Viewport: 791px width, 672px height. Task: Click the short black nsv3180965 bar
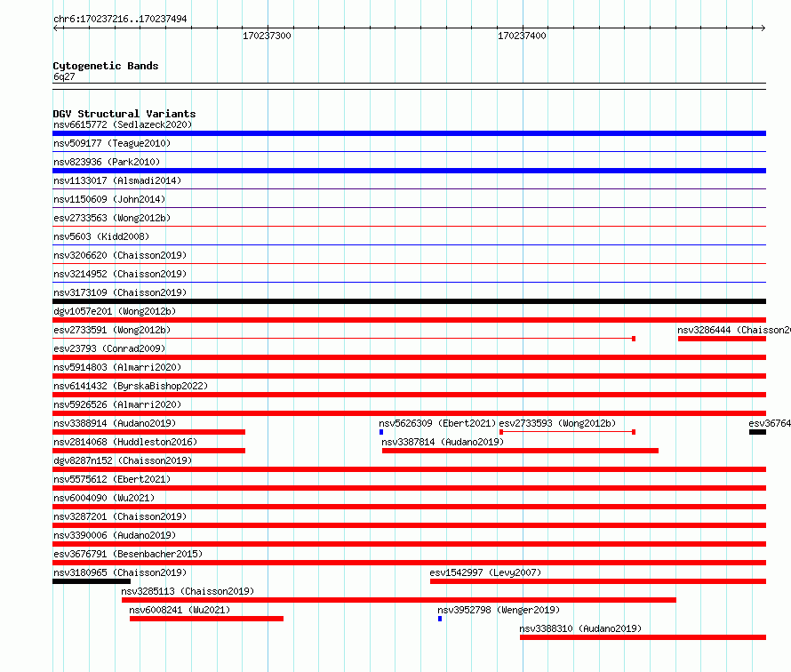click(92, 581)
